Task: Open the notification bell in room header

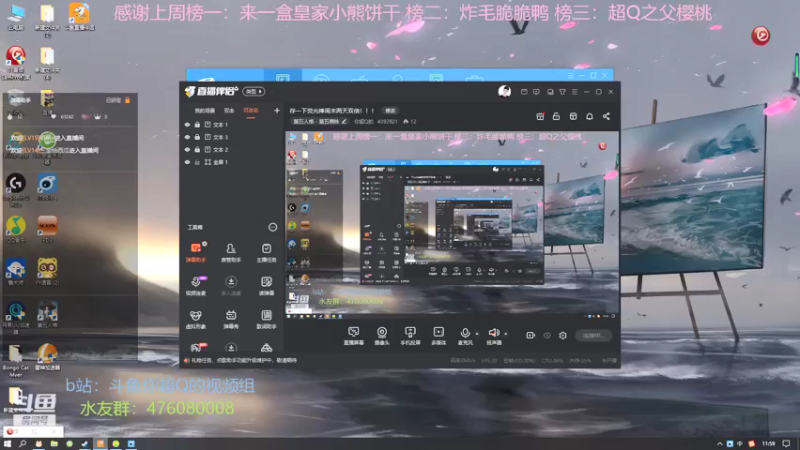Action: [589, 116]
